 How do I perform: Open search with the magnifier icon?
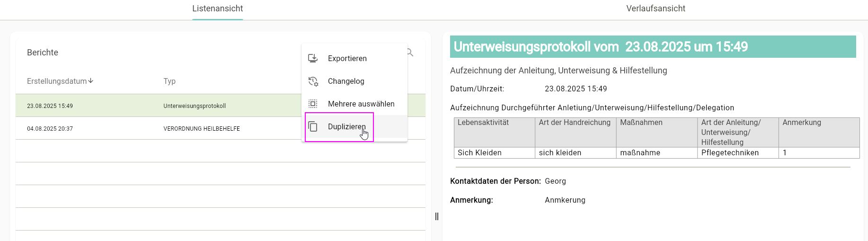pyautogui.click(x=410, y=53)
